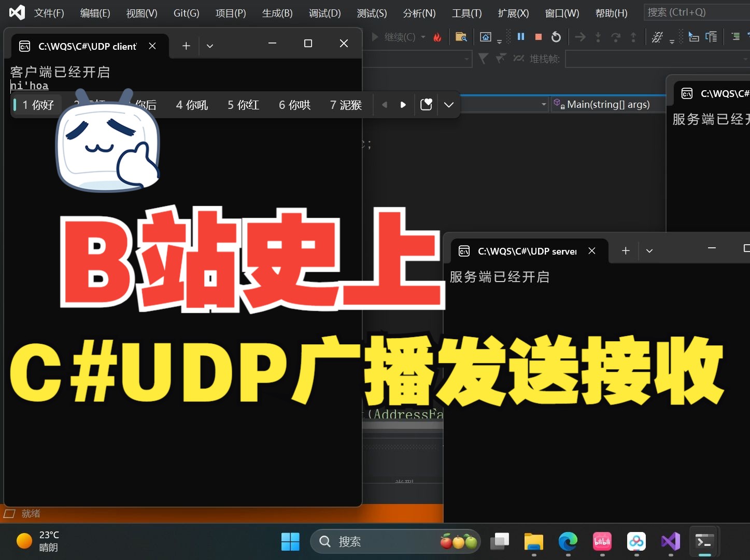Select the C:\WQS\C#\UDP client tab
Screen dimensions: 750x560
point(87,46)
